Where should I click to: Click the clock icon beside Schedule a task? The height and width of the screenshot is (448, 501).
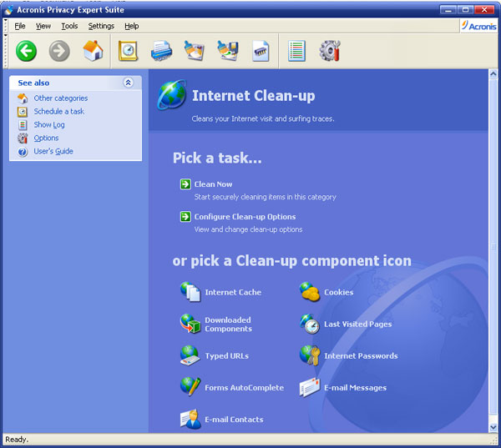click(x=23, y=112)
